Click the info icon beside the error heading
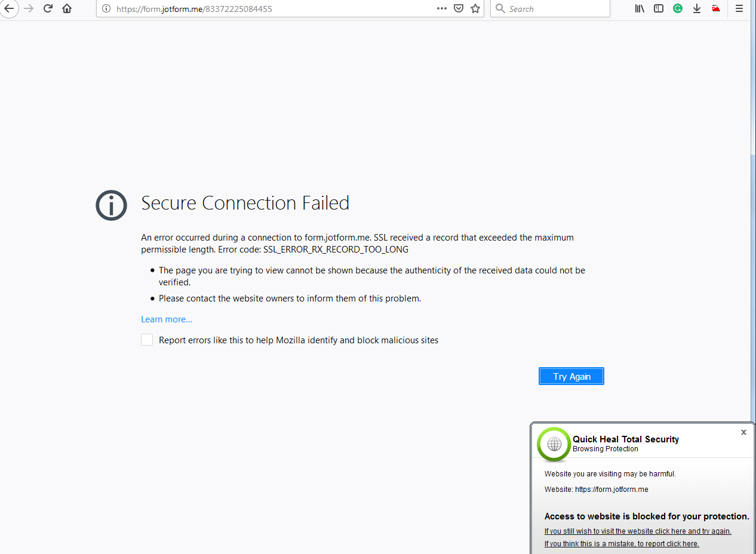The width and height of the screenshot is (756, 554). click(x=112, y=205)
